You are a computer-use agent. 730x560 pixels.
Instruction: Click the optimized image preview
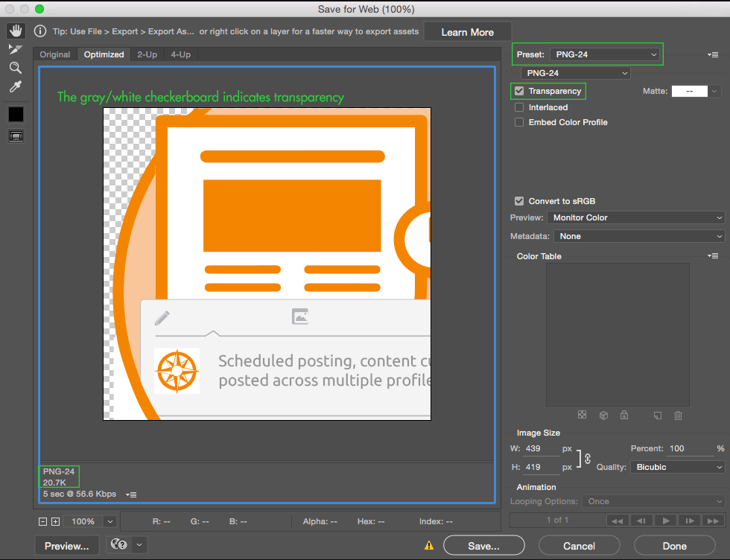[x=267, y=264]
